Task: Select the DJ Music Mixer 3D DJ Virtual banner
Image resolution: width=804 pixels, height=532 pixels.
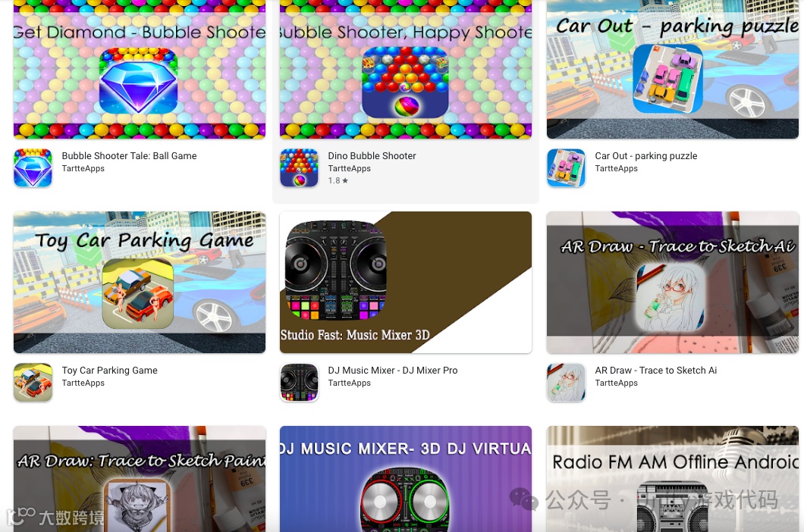Action: click(x=406, y=479)
